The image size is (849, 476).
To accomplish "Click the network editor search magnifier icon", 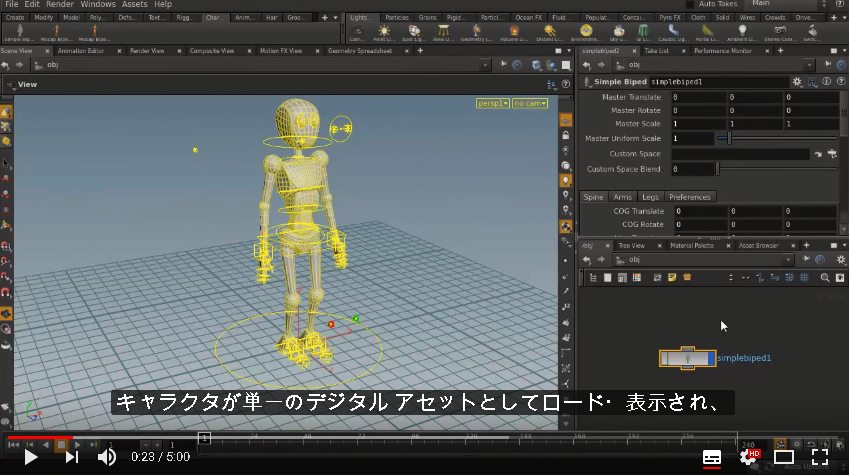I will pyautogui.click(x=825, y=277).
